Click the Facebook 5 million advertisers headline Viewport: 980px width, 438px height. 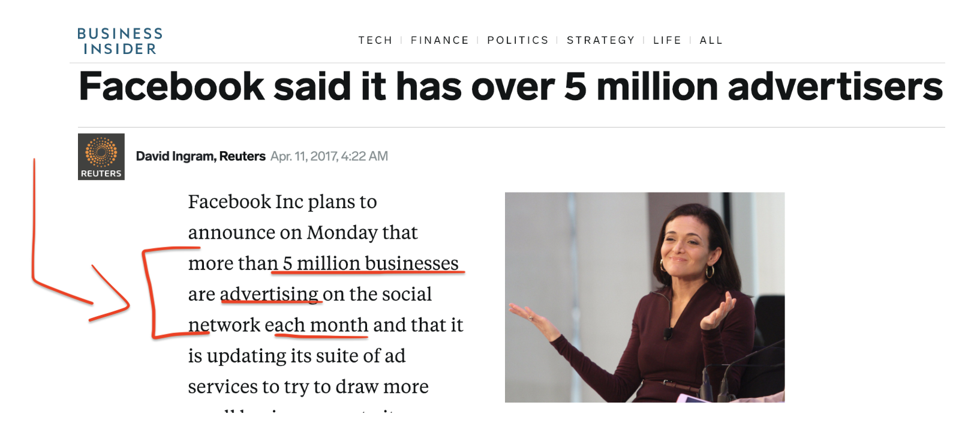point(510,86)
